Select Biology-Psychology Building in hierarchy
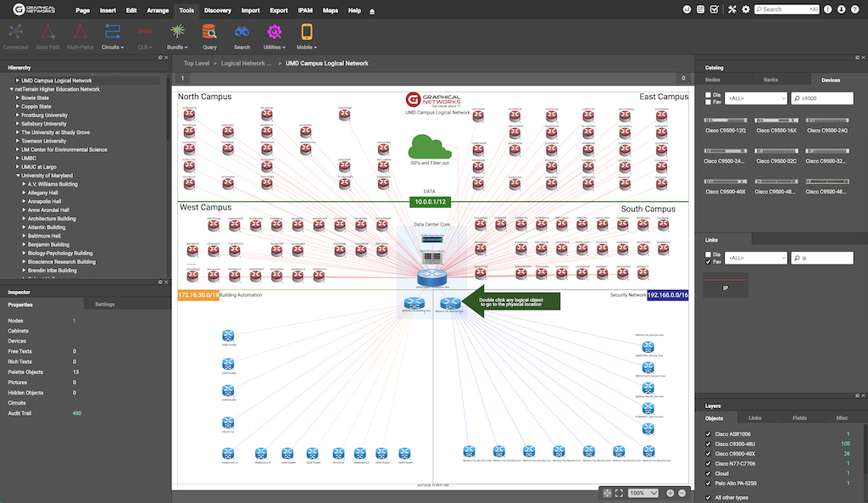The width and height of the screenshot is (868, 503). 60,253
